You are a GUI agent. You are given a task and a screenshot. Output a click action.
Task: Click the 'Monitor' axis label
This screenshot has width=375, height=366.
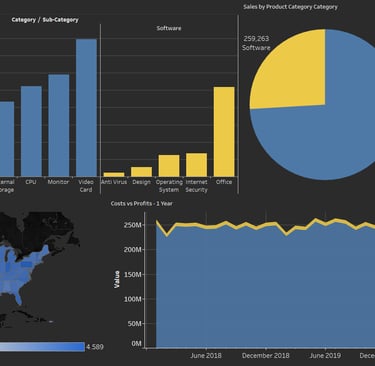coord(58,182)
